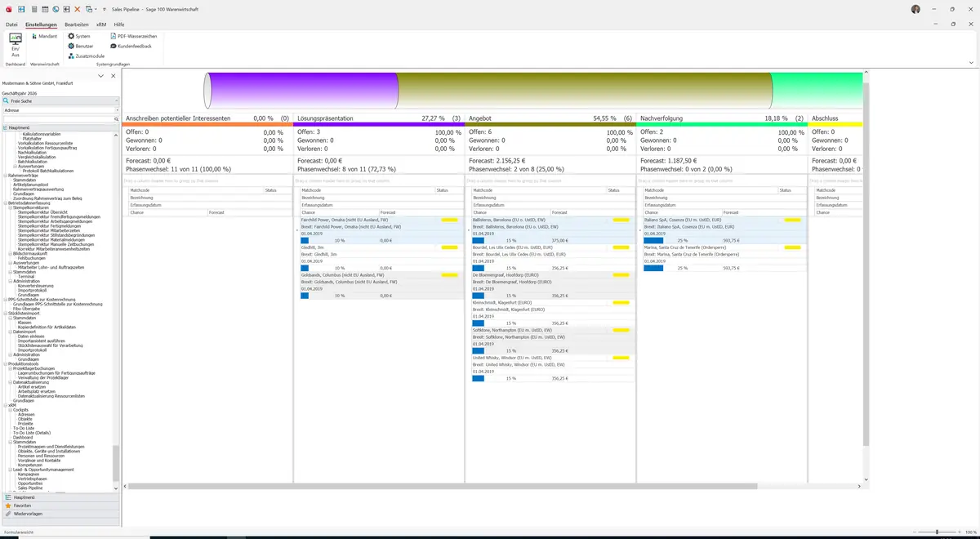Open Vertriebsphasen in the tree
The image size is (980, 539).
33,479
